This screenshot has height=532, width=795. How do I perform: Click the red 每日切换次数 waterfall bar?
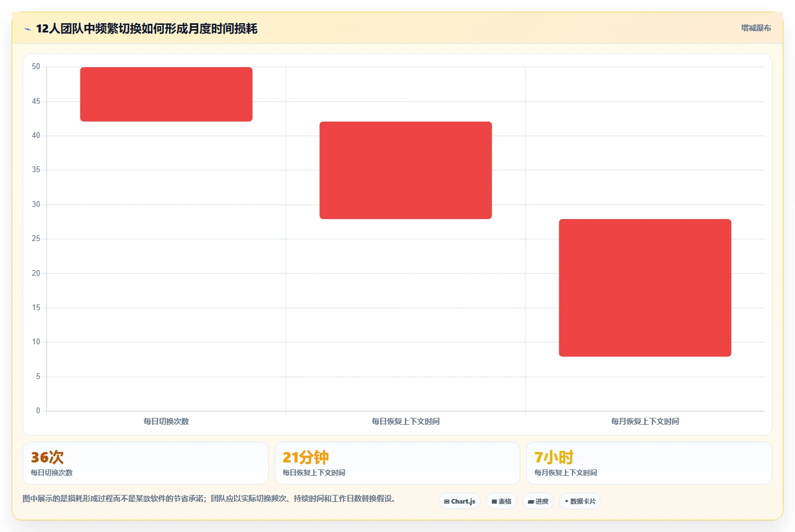pos(166,94)
